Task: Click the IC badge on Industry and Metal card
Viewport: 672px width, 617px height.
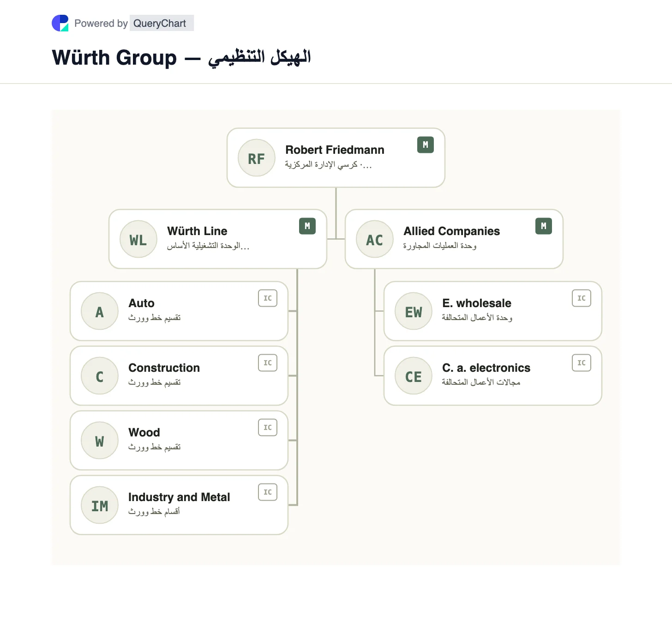Action: [x=268, y=492]
